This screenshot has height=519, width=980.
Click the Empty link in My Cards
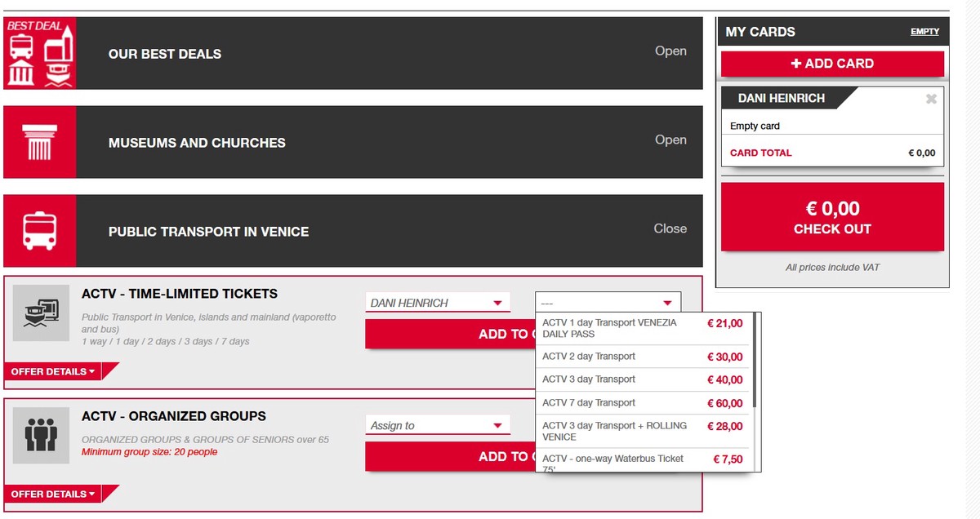tap(924, 32)
